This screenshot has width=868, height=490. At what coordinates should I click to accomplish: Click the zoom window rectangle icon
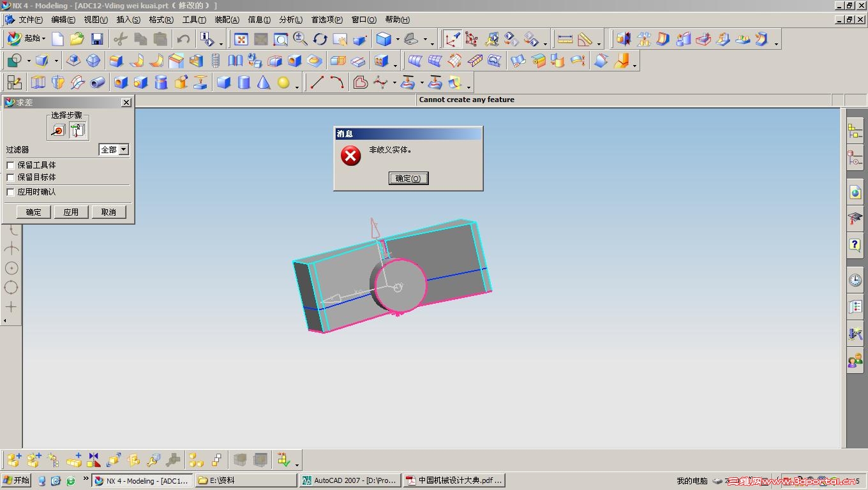coord(281,40)
